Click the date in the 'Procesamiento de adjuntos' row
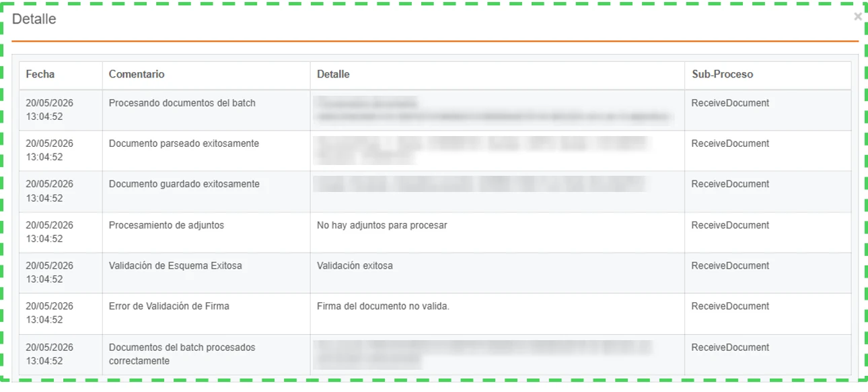Viewport: 868px width, 392px height. coord(50,232)
